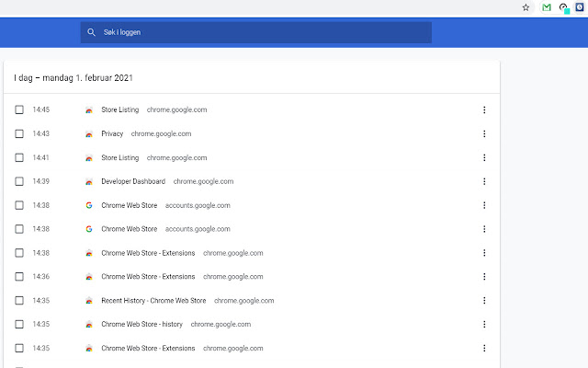Open the blue clock history extension icon
This screenshot has width=588, height=368.
580,7
